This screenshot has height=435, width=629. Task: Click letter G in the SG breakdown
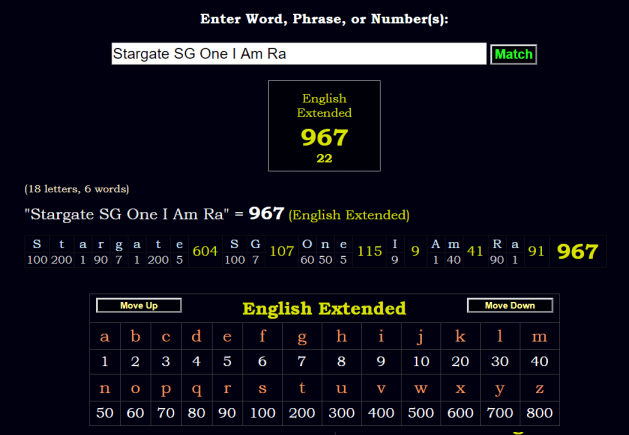point(256,244)
